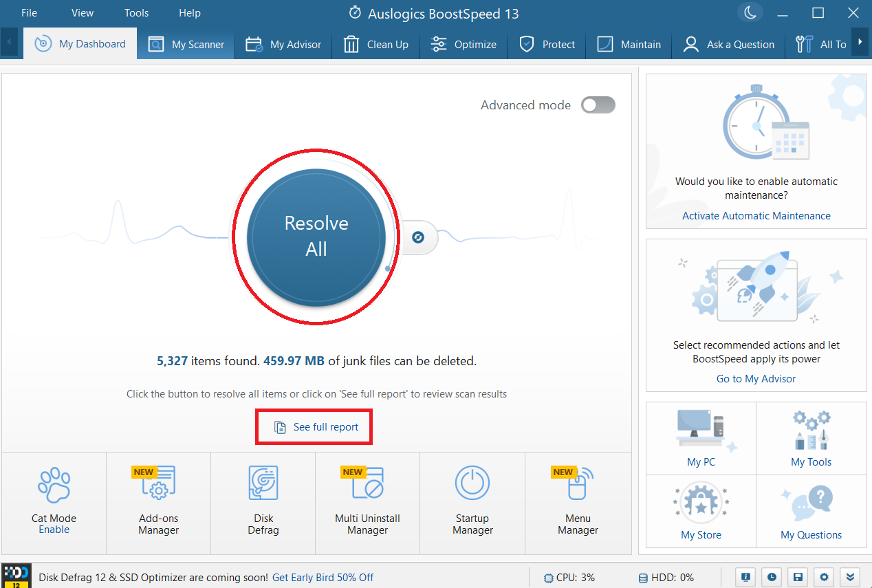Expand status bar double-chevron button
Viewport: 872px width, 588px height.
pos(851,577)
